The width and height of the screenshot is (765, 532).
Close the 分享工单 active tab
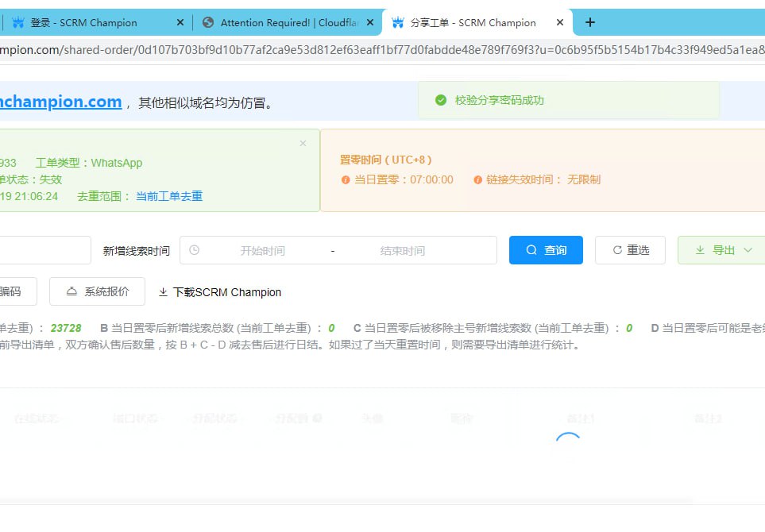(560, 23)
